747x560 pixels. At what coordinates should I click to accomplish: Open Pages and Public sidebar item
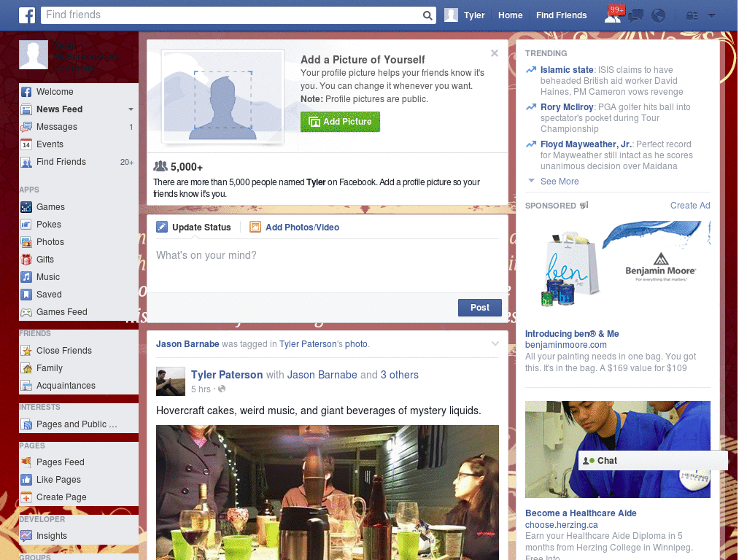point(76,424)
